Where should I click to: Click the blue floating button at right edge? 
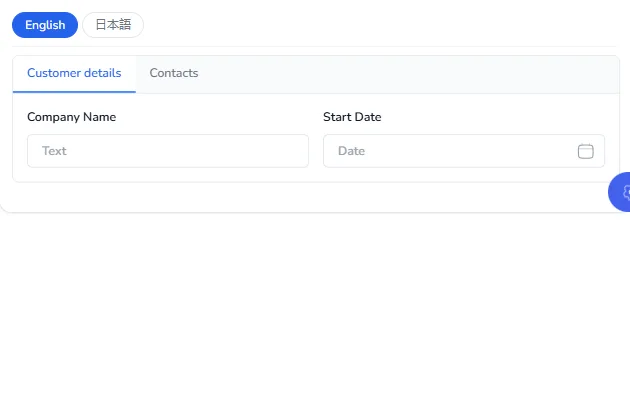click(x=619, y=192)
